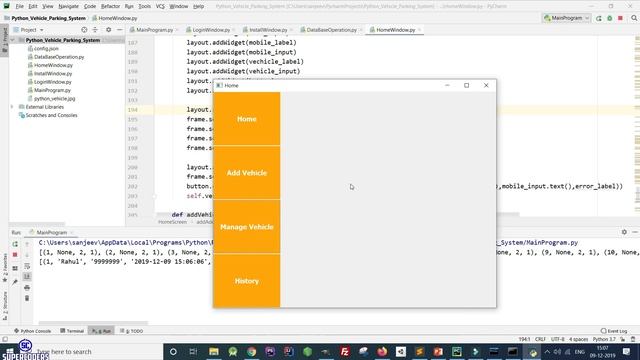The image size is (640, 360).
Task: Stop process with red square in Run panel
Action: click(15, 255)
